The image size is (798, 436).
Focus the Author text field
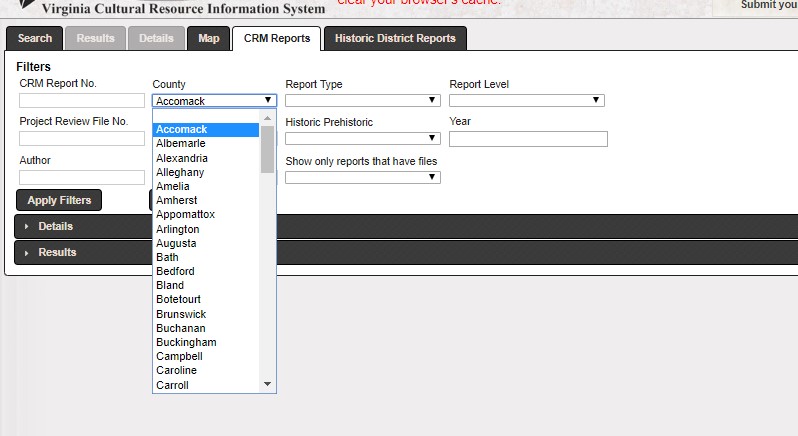[82, 178]
